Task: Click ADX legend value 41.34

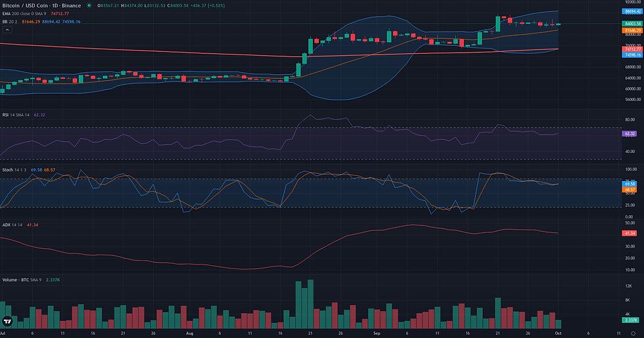Action: pos(32,224)
